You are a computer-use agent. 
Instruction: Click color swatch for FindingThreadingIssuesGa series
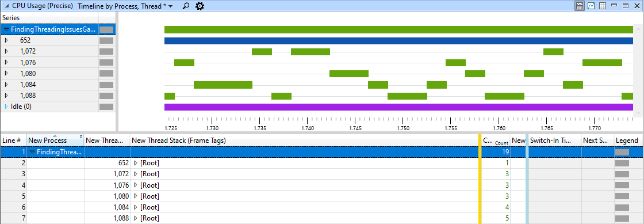[106, 29]
